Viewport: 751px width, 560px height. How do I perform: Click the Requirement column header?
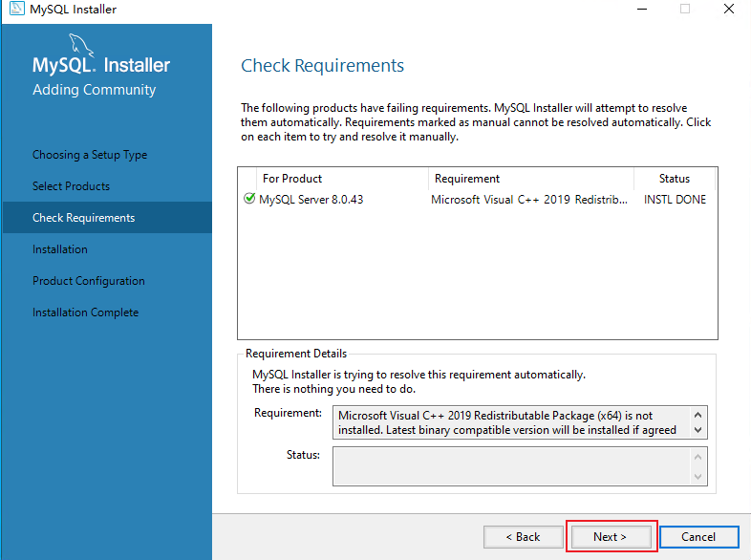(x=467, y=179)
